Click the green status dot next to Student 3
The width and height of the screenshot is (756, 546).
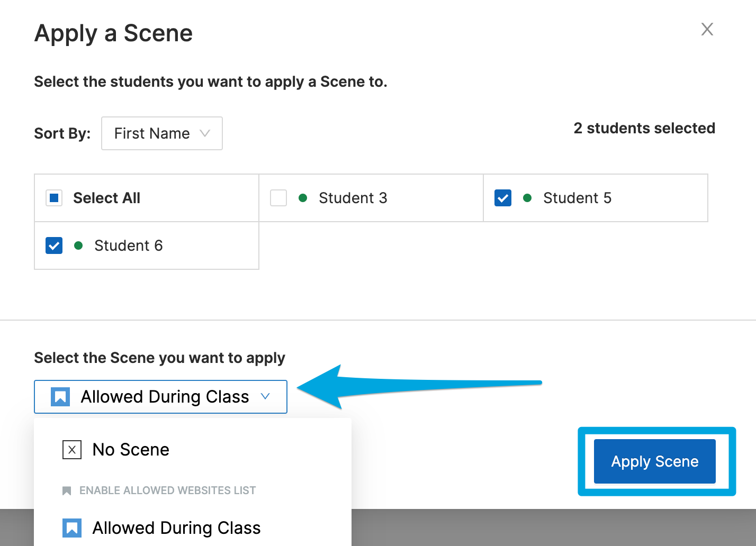point(303,197)
